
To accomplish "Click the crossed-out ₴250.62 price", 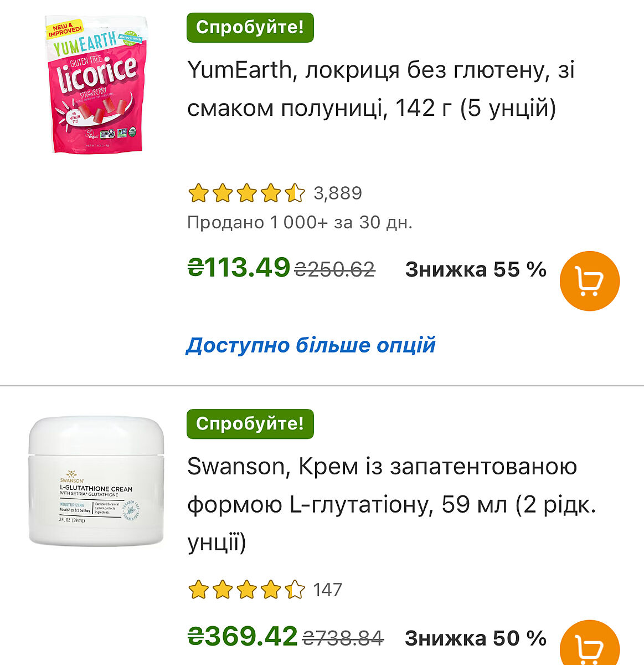I will 334,270.
